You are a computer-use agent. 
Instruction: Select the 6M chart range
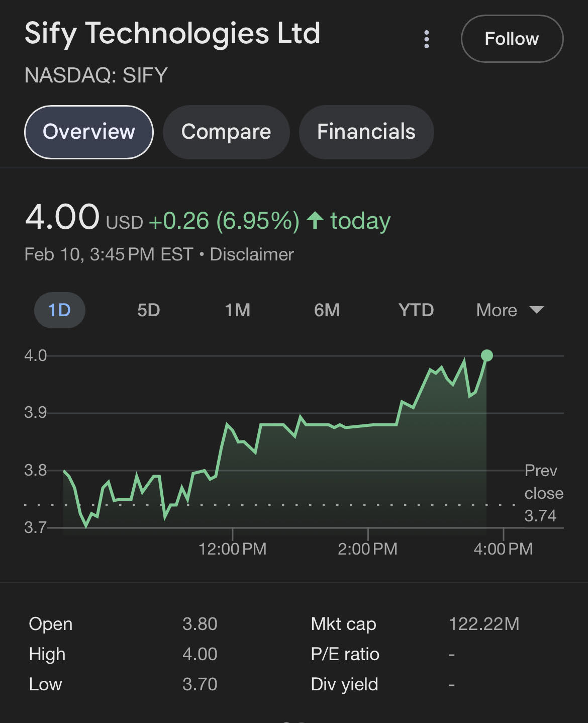(327, 310)
